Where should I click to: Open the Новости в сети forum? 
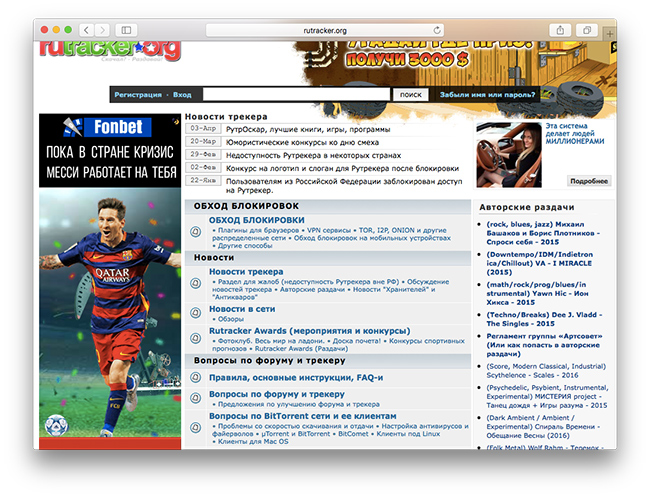pos(242,309)
